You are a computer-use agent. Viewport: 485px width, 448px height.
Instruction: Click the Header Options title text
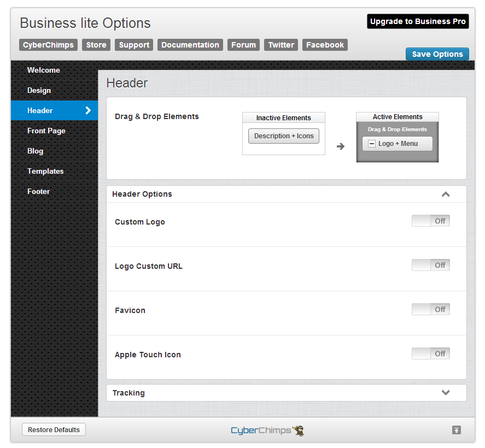pos(142,194)
